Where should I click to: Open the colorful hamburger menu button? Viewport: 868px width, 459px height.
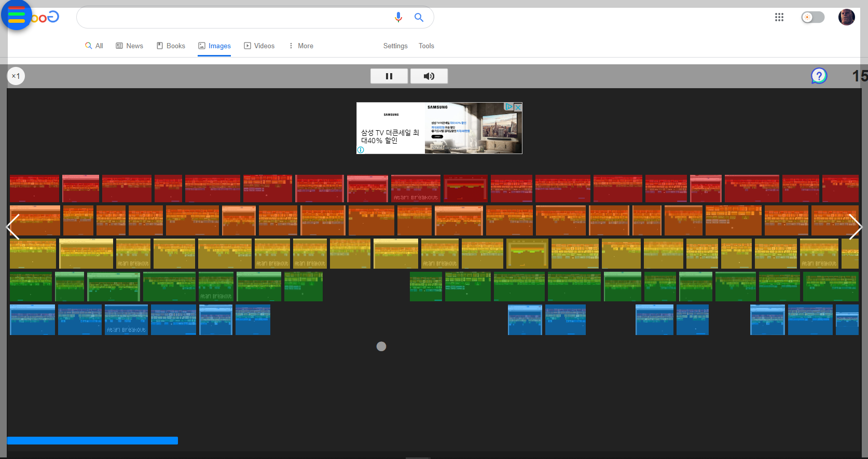pos(17,14)
